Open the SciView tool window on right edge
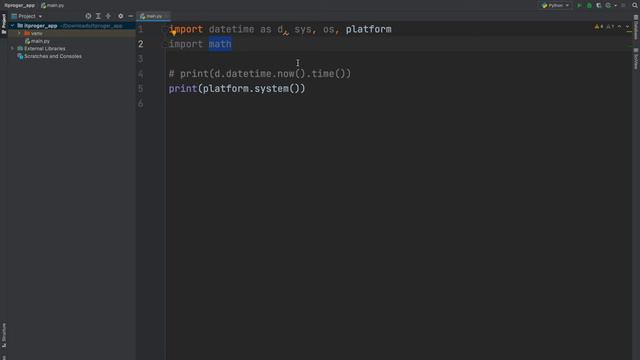 click(636, 59)
